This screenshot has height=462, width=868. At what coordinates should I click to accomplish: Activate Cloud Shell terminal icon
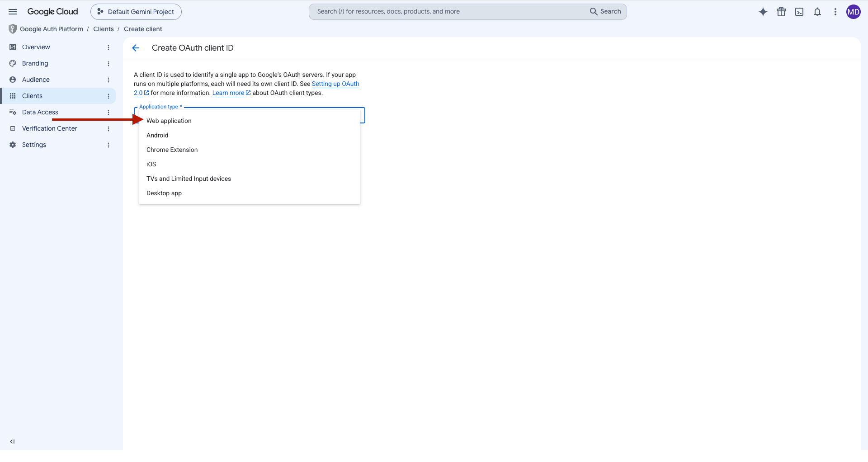click(799, 12)
